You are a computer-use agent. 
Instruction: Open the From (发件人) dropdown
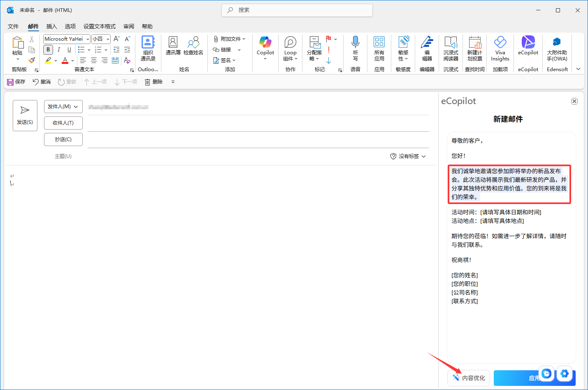click(63, 107)
